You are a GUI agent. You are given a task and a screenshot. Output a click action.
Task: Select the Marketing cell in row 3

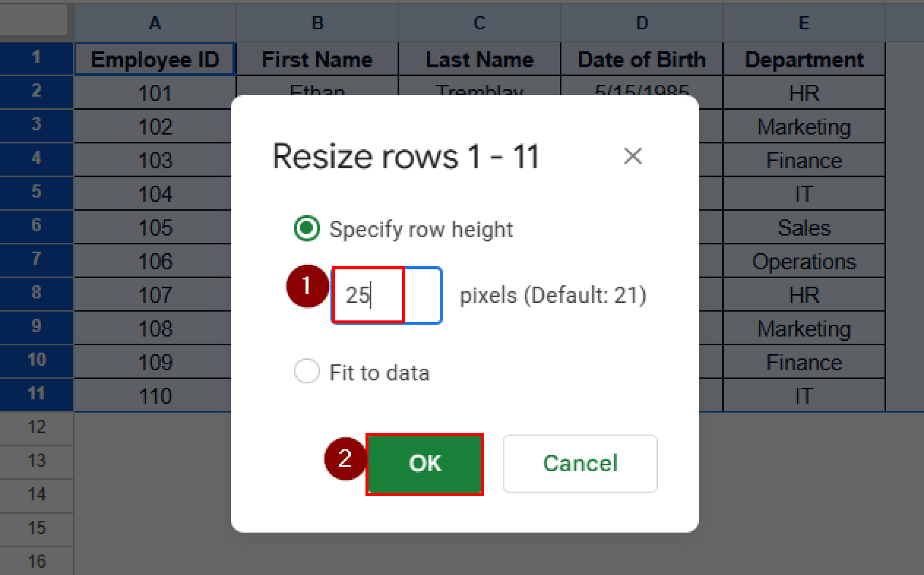(x=804, y=127)
